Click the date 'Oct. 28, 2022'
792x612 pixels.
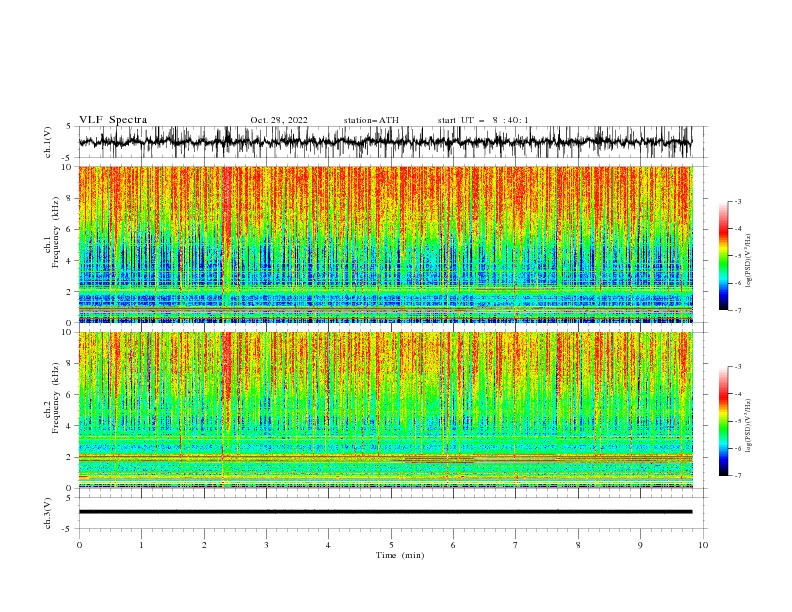(x=279, y=120)
